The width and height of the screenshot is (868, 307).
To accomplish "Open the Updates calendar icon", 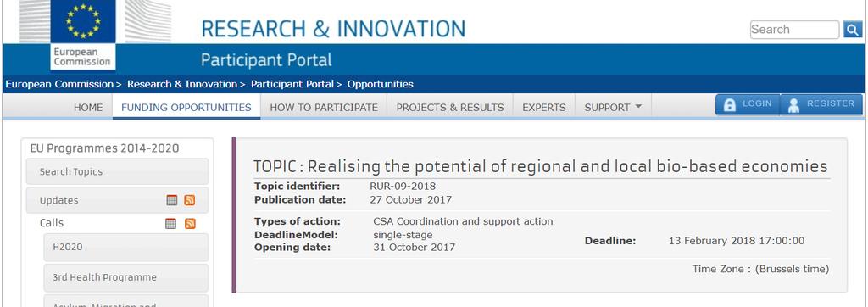I will coord(172,200).
